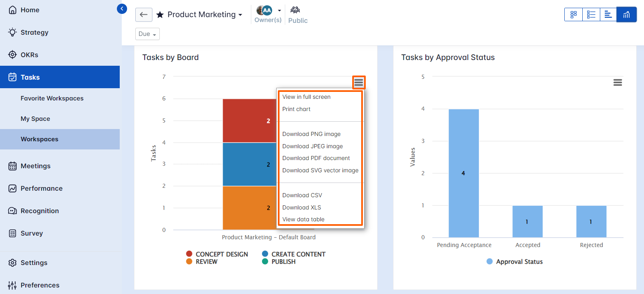Open the analytics chart view icon

pyautogui.click(x=626, y=14)
